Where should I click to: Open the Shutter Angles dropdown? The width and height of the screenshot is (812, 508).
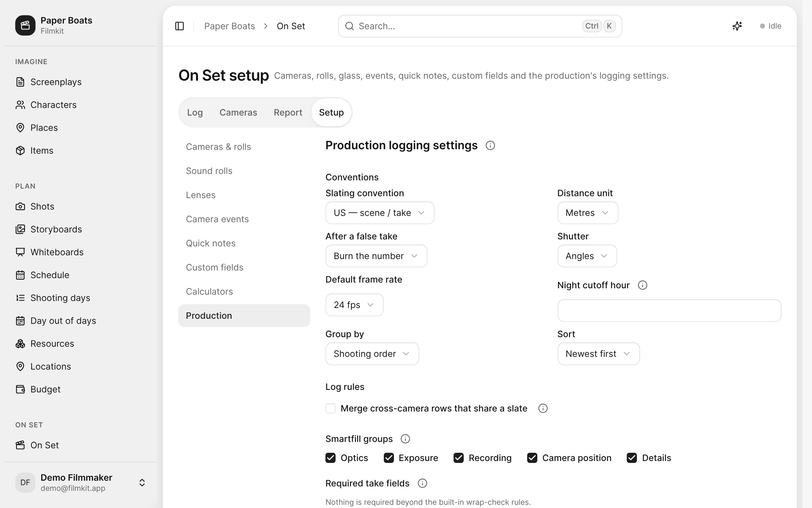click(x=587, y=256)
